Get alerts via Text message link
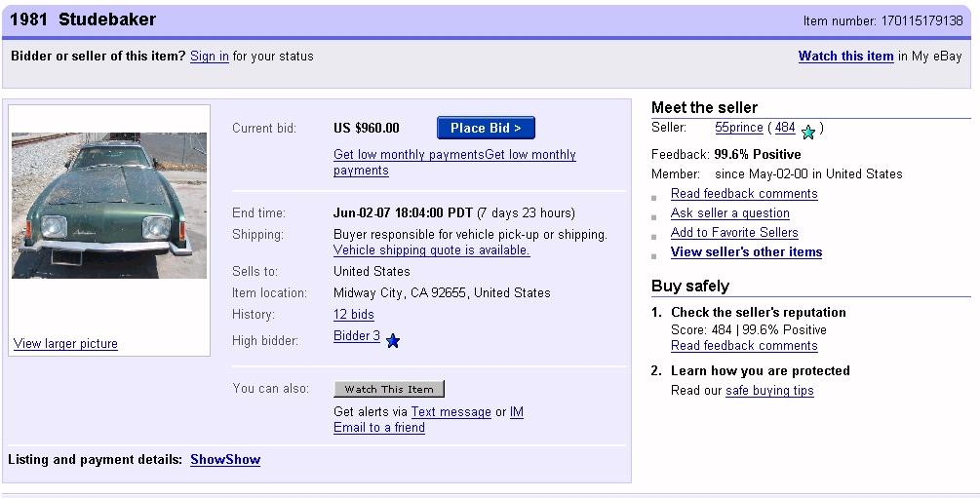Viewport: 980px width, 498px height. click(451, 411)
